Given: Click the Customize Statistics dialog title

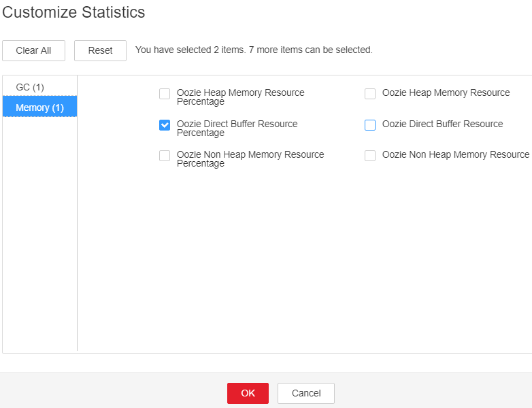Looking at the screenshot, I should 73,12.
